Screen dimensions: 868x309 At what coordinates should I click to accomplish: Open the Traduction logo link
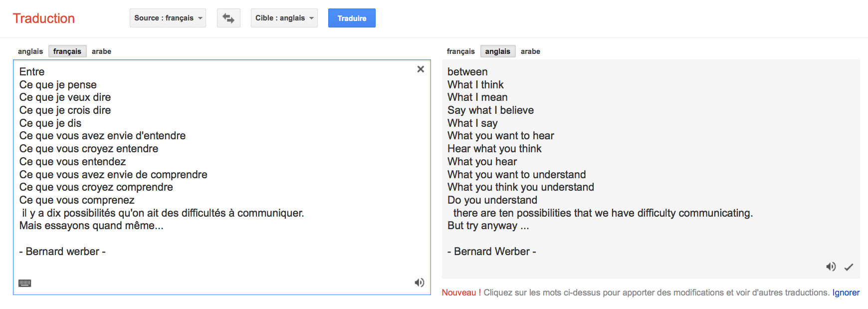[x=44, y=18]
